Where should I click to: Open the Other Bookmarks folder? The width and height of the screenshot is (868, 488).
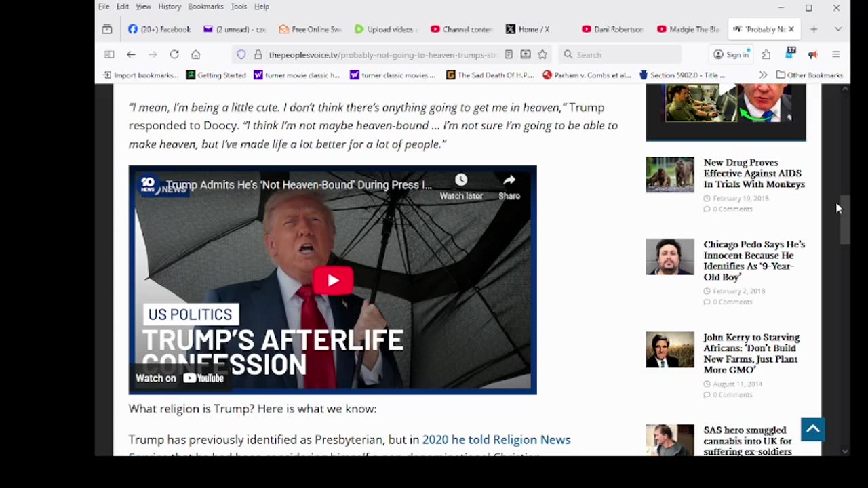(810, 75)
